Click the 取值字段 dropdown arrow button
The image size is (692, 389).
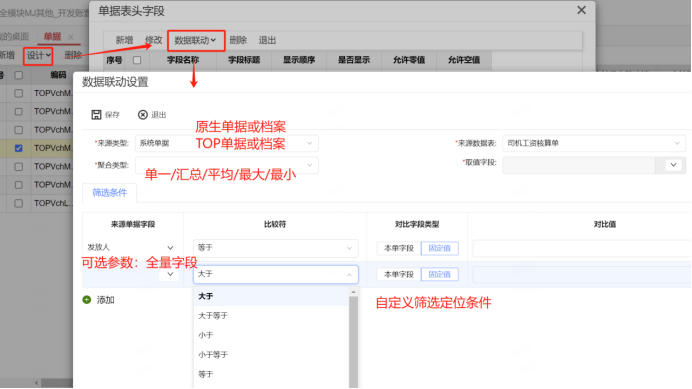673,165
